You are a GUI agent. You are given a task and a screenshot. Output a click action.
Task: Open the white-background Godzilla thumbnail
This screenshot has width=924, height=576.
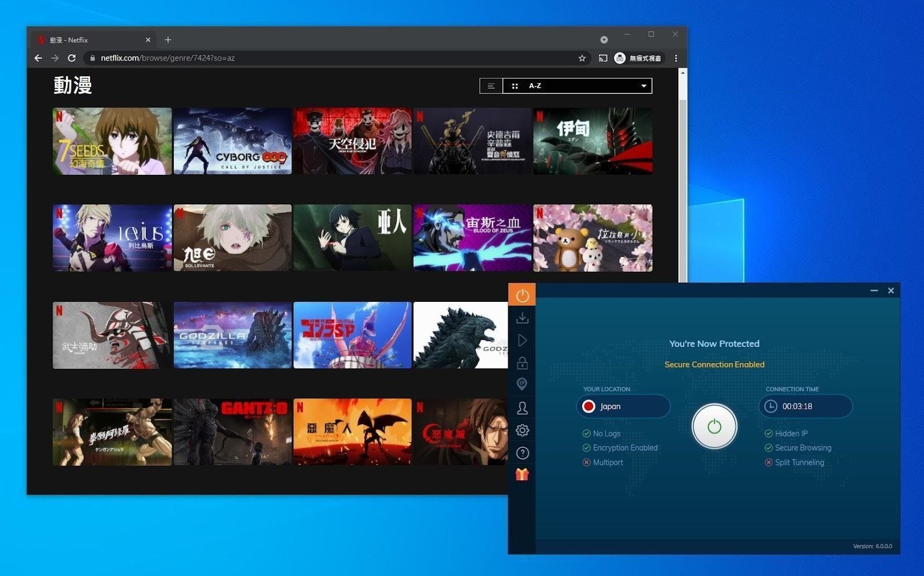pos(460,335)
